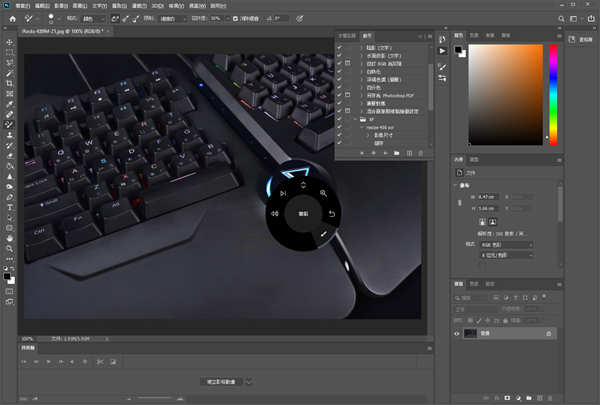600x405 pixels.
Task: Select the Lasso tool
Action: [10, 63]
